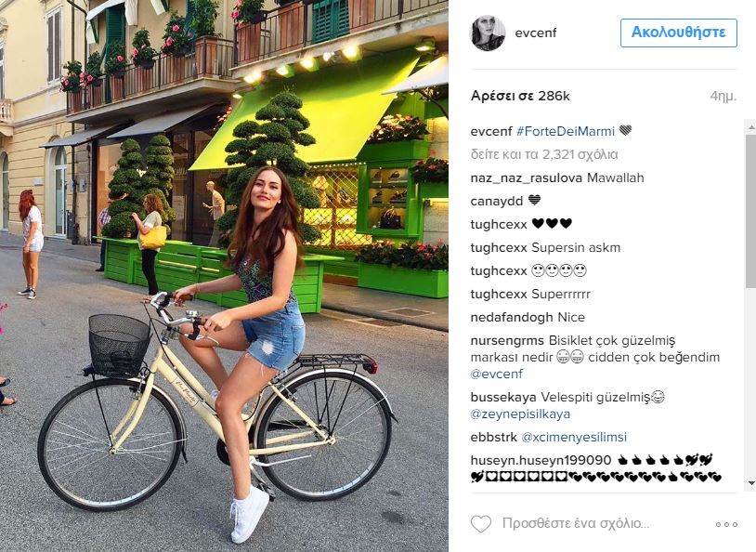The image size is (756, 552).
Task: Click the 4ημ. post timestamp
Action: [x=723, y=96]
